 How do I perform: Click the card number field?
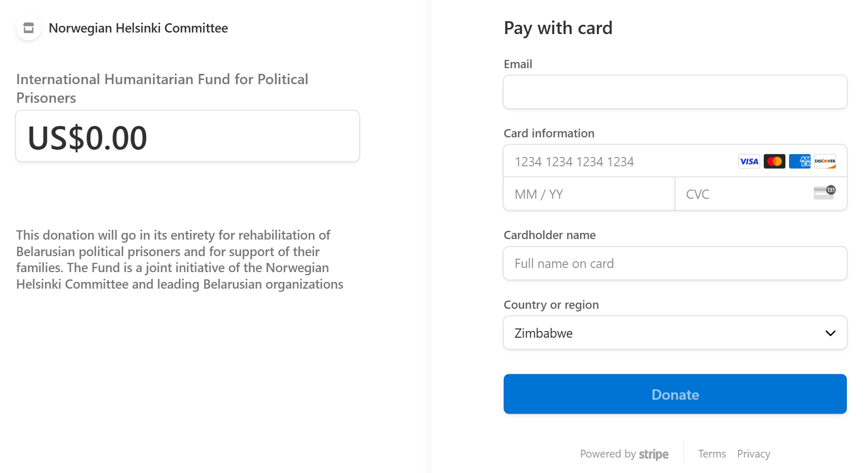[x=619, y=162]
